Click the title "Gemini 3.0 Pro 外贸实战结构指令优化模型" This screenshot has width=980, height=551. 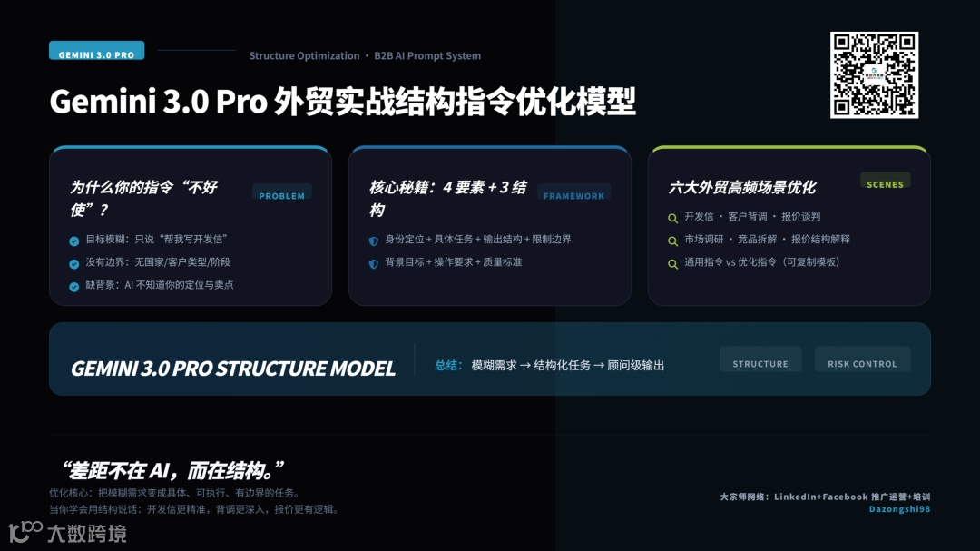(342, 101)
